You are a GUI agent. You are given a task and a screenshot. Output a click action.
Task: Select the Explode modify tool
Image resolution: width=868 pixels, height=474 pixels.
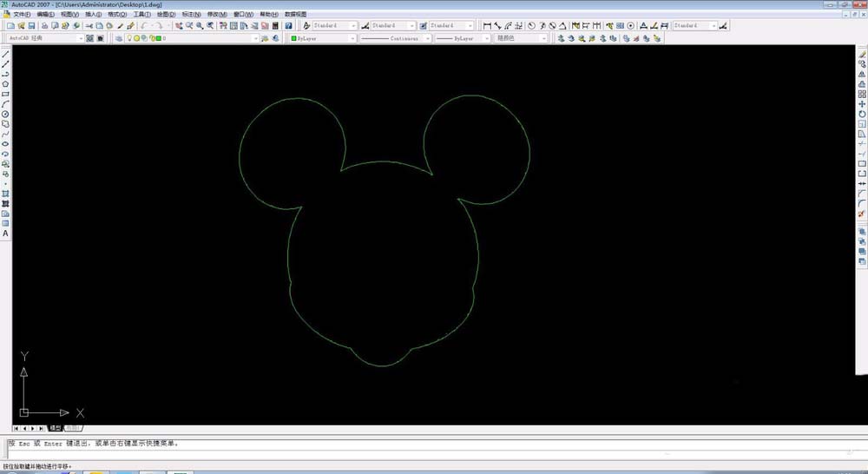pos(862,214)
